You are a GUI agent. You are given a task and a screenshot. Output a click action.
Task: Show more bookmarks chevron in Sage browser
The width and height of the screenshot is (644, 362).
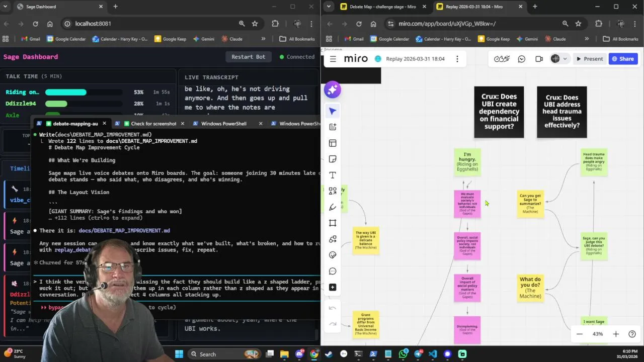pos(263,39)
